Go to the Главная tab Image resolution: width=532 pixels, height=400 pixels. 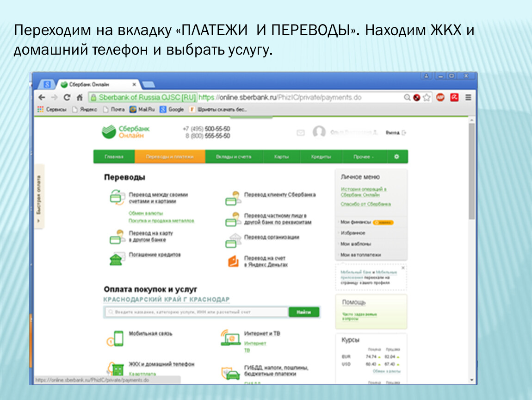click(114, 157)
